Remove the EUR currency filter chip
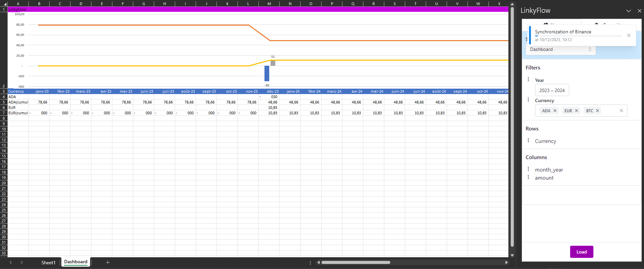Image resolution: width=644 pixels, height=269 pixels. [577, 111]
